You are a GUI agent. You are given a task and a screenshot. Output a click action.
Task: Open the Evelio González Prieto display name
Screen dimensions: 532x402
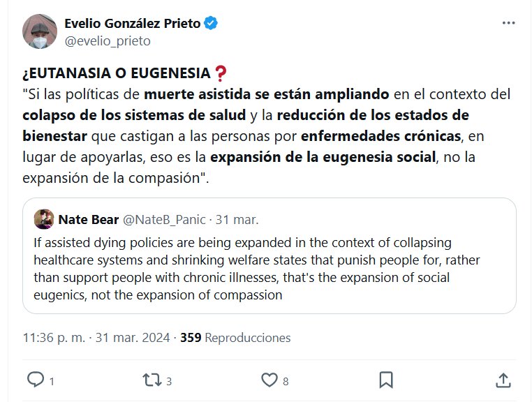tap(133, 23)
